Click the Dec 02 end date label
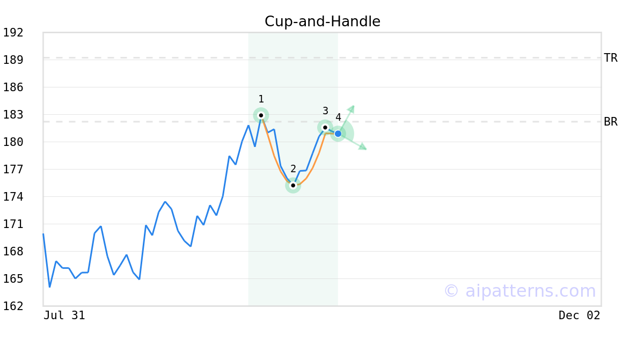The height and width of the screenshot is (338, 644). coord(579,315)
